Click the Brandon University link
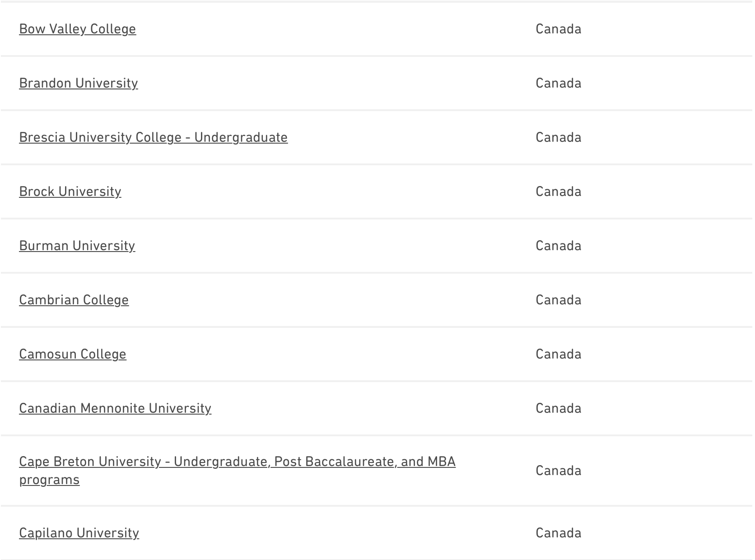755x560 pixels. [78, 83]
